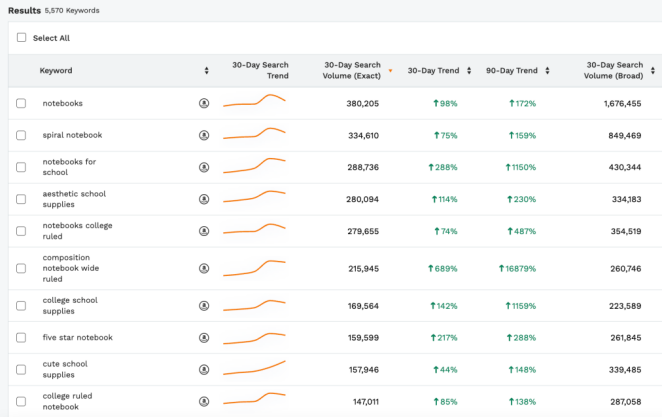The height and width of the screenshot is (417, 663).
Task: Click the 'spiral notebook' keyword text
Action: coord(72,135)
